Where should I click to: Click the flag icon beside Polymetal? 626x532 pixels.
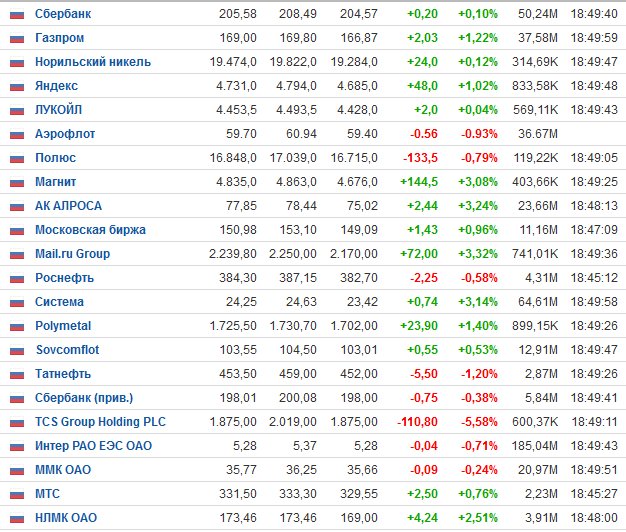[x=17, y=326]
